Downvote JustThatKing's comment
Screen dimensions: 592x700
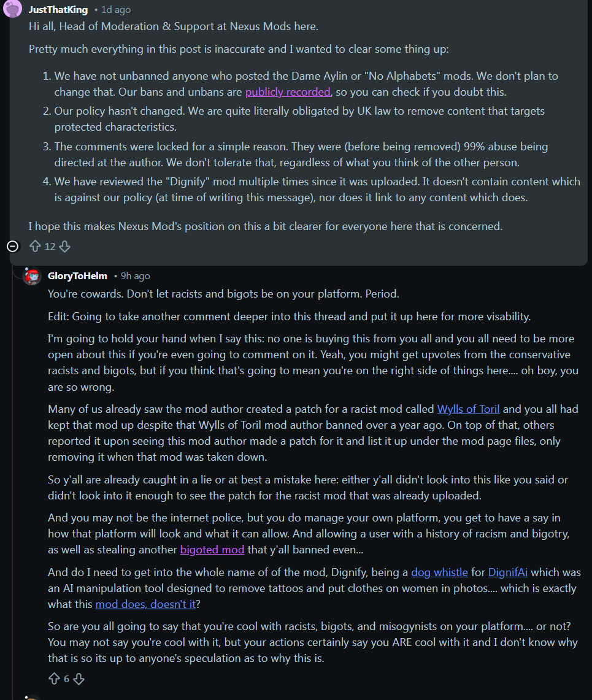(x=65, y=247)
